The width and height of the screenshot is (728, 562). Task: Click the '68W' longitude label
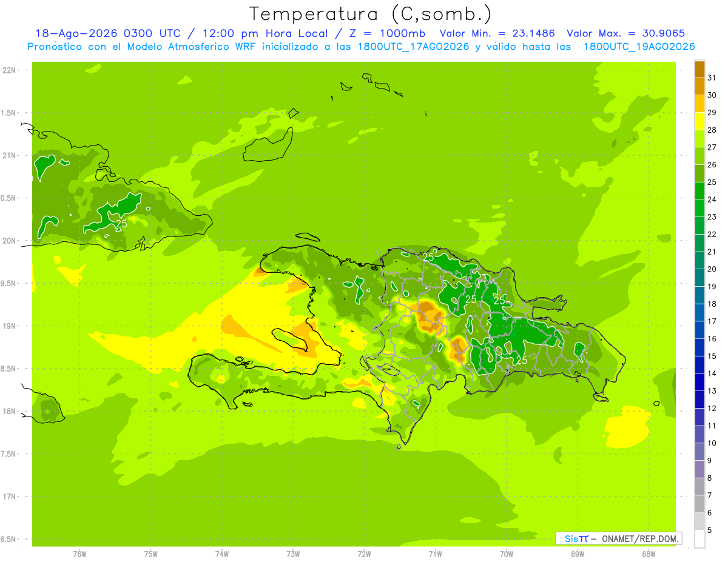pyautogui.click(x=649, y=554)
